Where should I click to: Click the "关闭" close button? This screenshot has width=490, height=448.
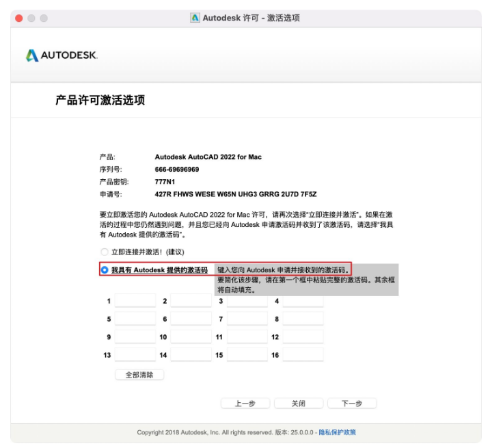[299, 404]
